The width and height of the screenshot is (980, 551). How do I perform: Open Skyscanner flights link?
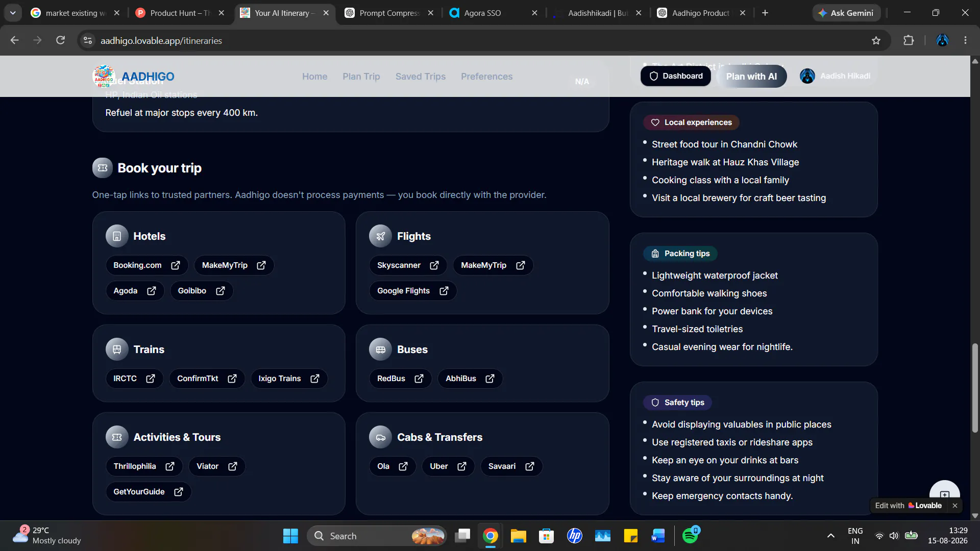pyautogui.click(x=408, y=265)
